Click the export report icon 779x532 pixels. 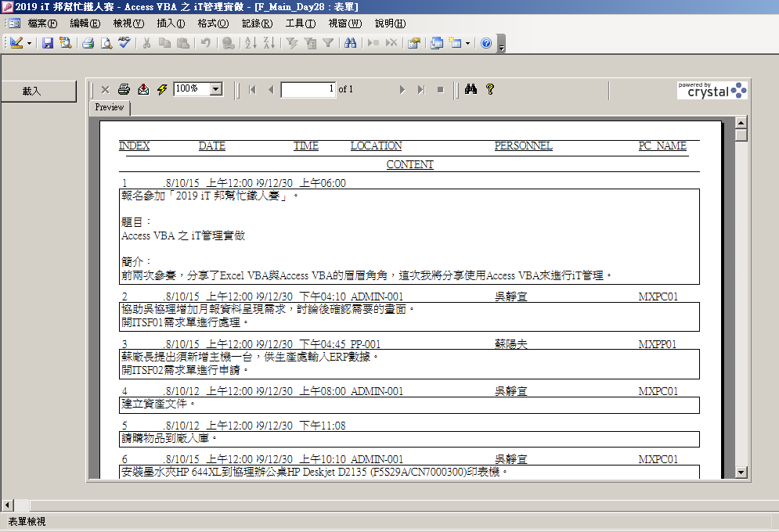click(143, 89)
